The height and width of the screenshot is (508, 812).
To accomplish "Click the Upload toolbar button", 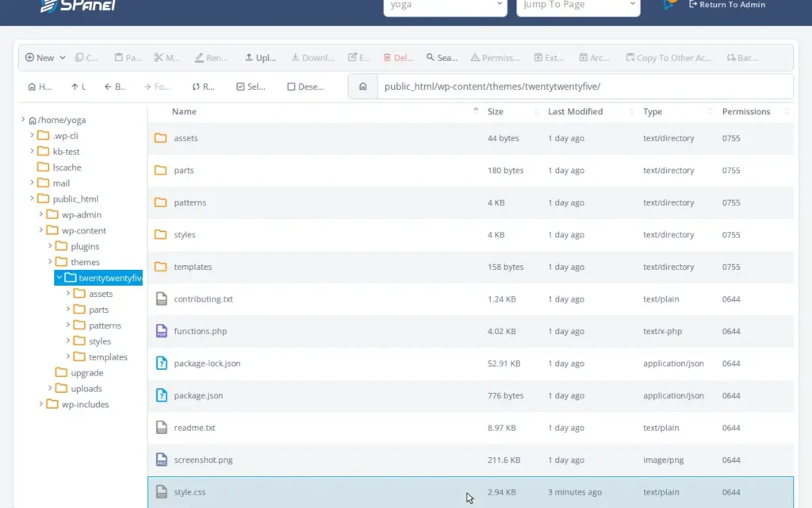I will click(x=260, y=57).
